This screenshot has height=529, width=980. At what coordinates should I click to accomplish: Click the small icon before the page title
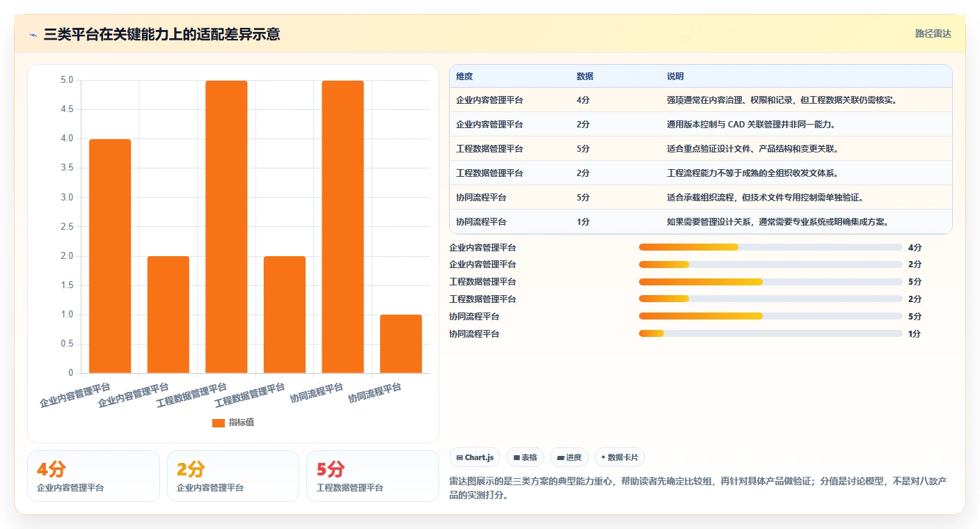click(x=33, y=34)
